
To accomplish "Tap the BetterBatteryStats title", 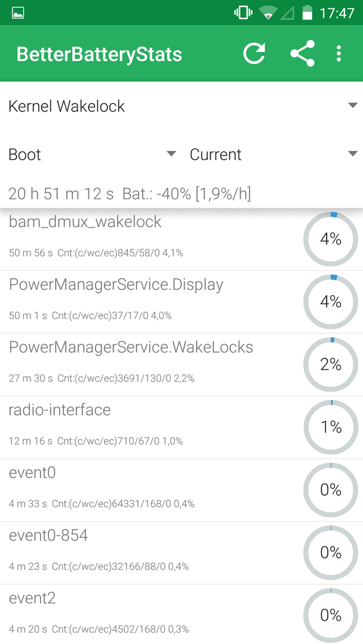I will click(99, 54).
